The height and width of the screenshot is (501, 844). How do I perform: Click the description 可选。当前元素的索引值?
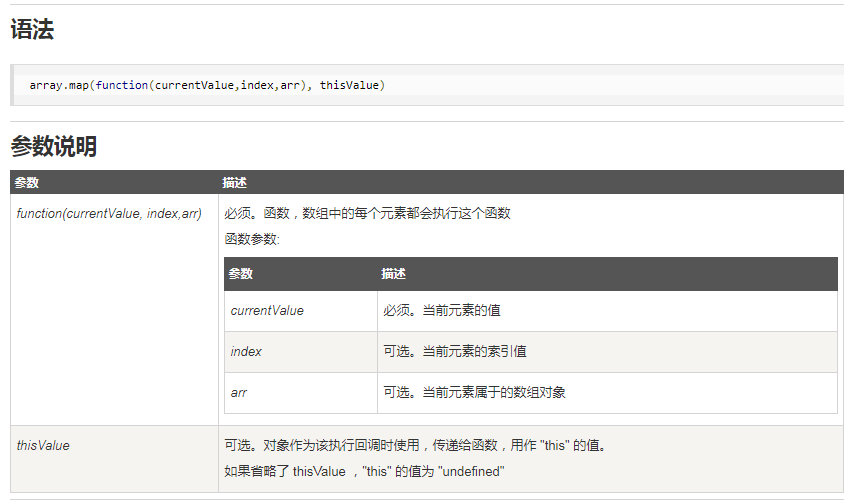pyautogui.click(x=455, y=352)
